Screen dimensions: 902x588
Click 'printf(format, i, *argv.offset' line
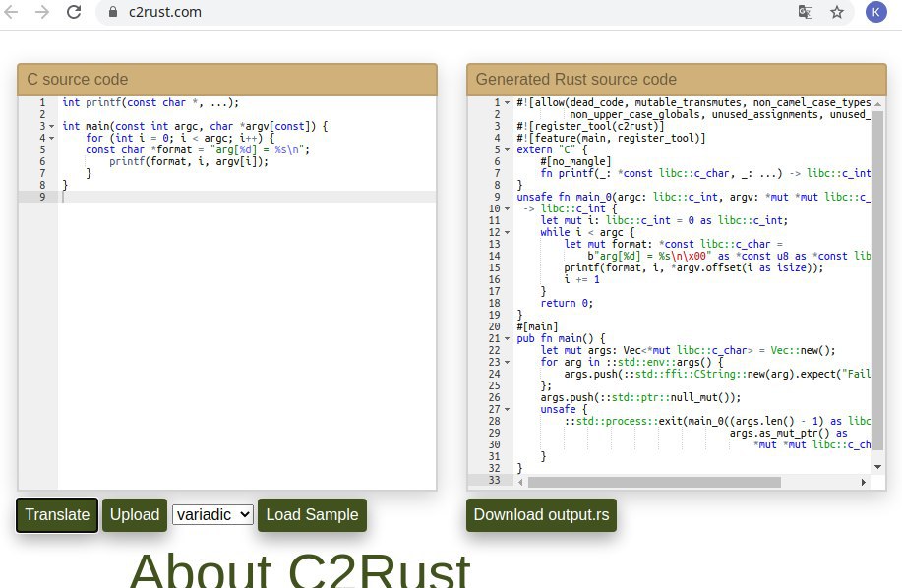693,267
